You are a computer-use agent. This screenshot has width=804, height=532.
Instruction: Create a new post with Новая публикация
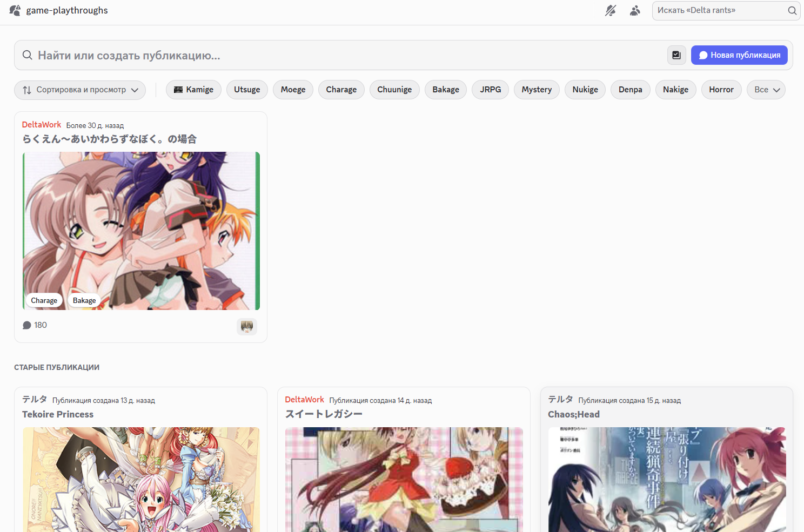(739, 55)
